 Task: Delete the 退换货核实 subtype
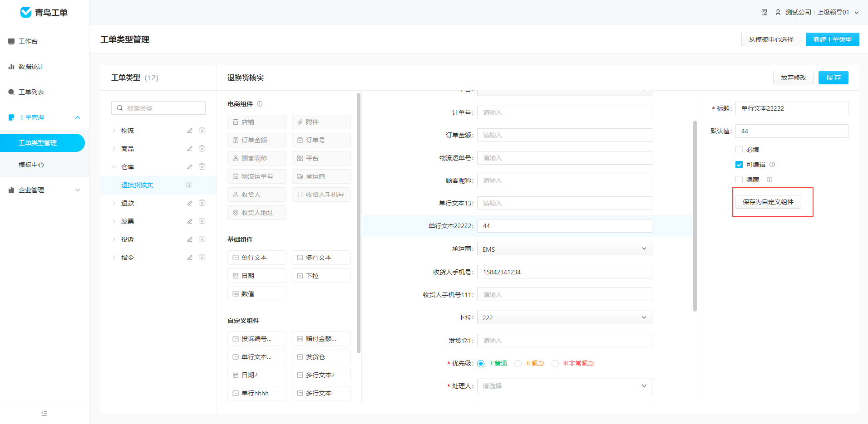(x=189, y=185)
